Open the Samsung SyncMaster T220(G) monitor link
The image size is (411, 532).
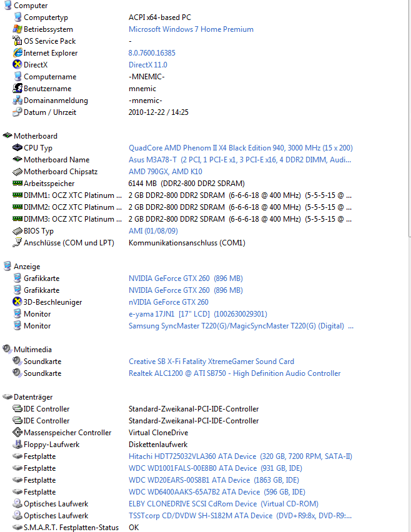pyautogui.click(x=241, y=326)
